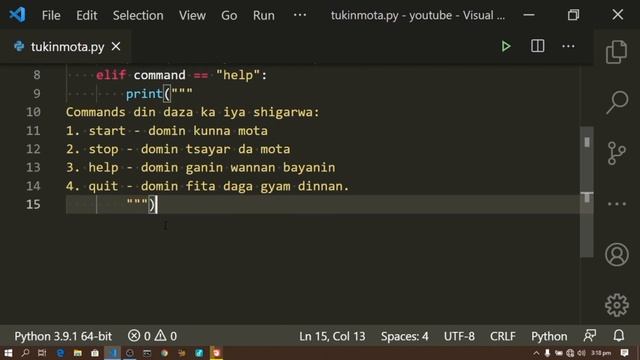Open the Selection menu
Viewport: 640px width, 360px height.
[138, 16]
